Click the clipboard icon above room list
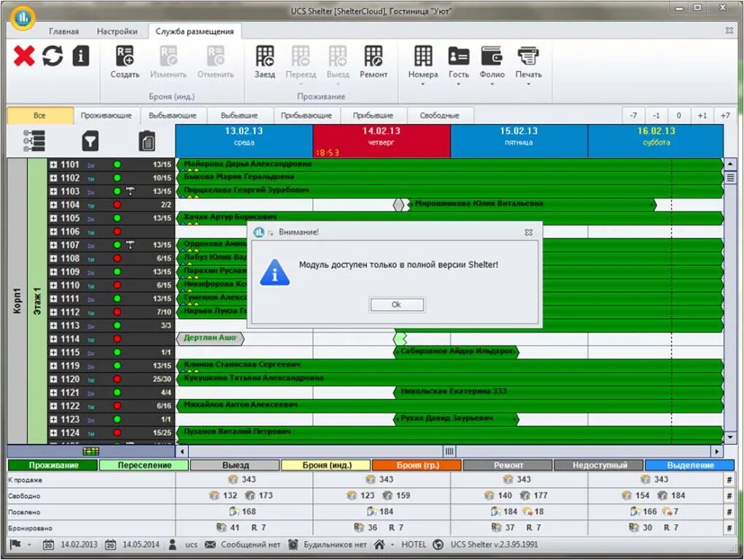Image resolution: width=744 pixels, height=560 pixels. pos(147,141)
